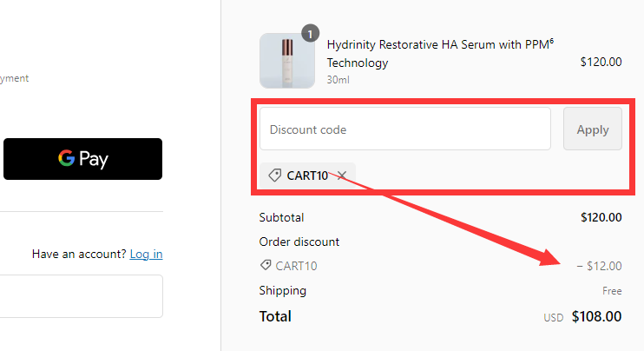Click the USD currency label
The height and width of the screenshot is (351, 644).
(554, 318)
